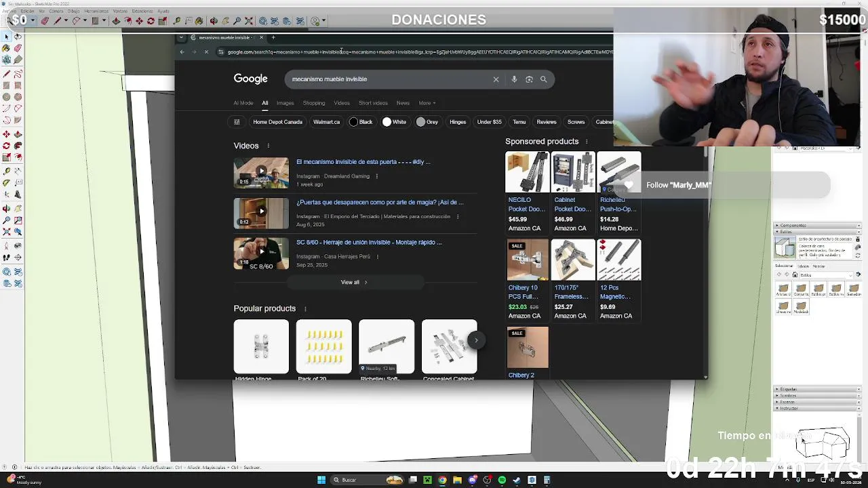Open the Edición menu in SketchUp
The image size is (868, 488).
click(x=27, y=11)
